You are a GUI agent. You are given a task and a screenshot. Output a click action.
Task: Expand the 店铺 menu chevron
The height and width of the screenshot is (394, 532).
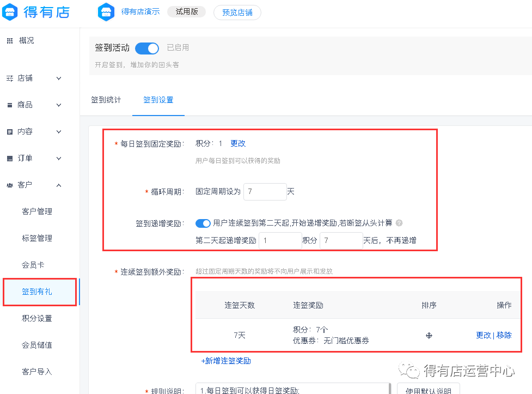point(59,78)
